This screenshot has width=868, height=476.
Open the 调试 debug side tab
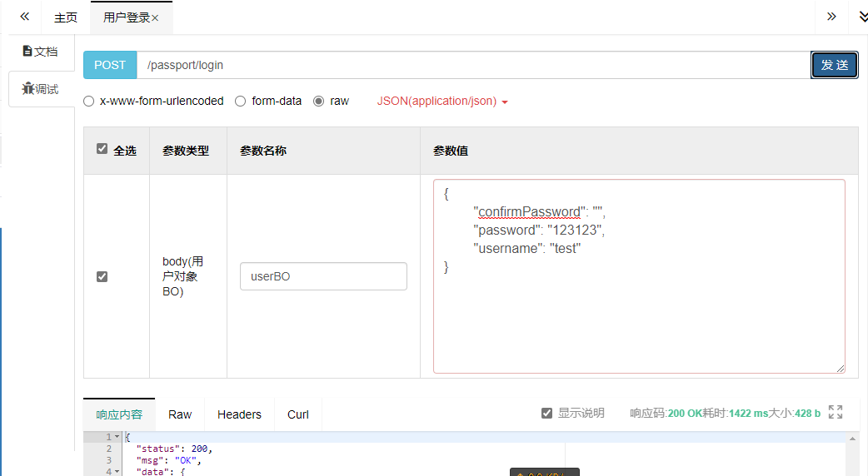pyautogui.click(x=41, y=89)
